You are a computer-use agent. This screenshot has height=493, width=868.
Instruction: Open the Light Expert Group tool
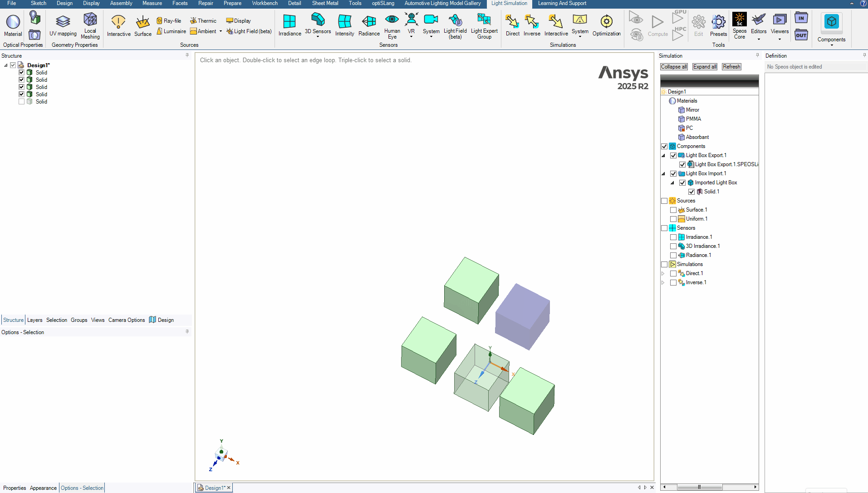coord(484,26)
